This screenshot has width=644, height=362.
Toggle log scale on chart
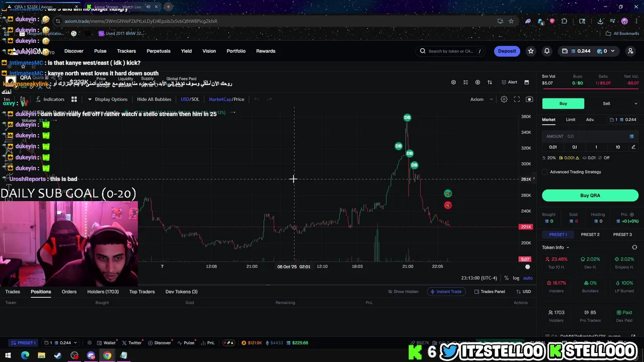(x=517, y=278)
